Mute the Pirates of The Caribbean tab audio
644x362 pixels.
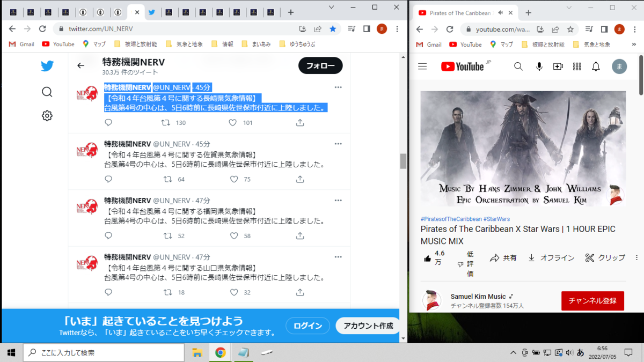(500, 12)
